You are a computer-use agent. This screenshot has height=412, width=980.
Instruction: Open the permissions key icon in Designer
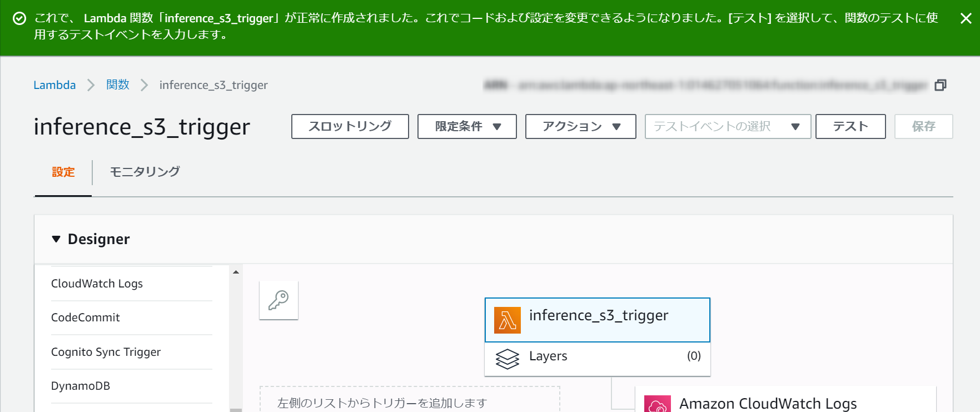click(278, 300)
